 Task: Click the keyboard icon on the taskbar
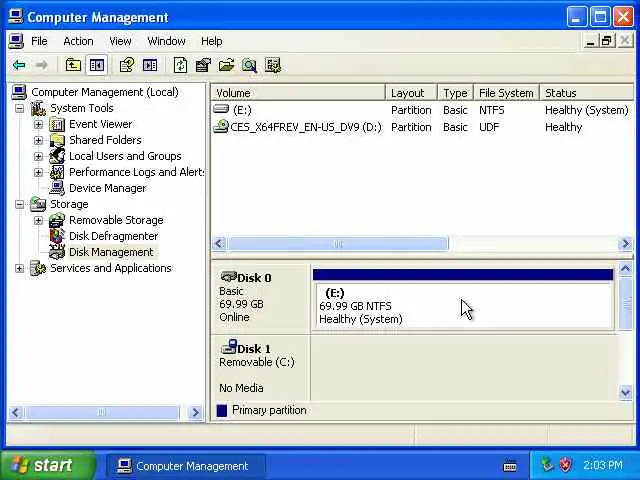click(510, 465)
